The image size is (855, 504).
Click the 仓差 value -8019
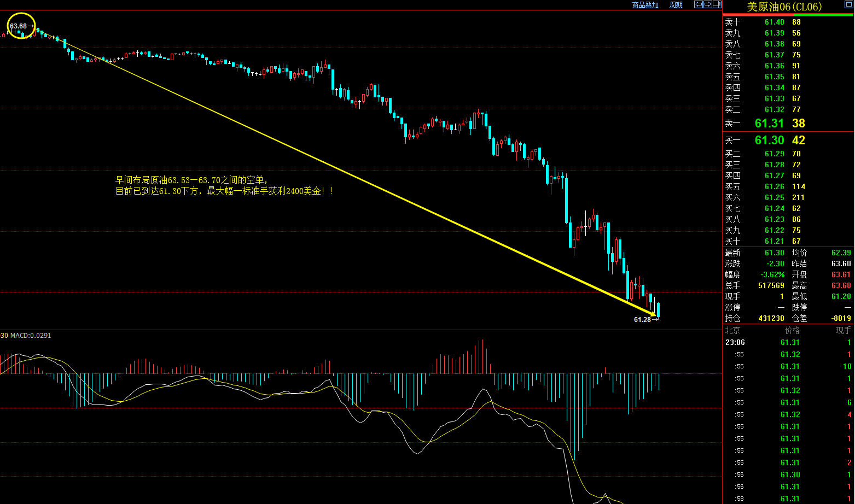(x=842, y=319)
